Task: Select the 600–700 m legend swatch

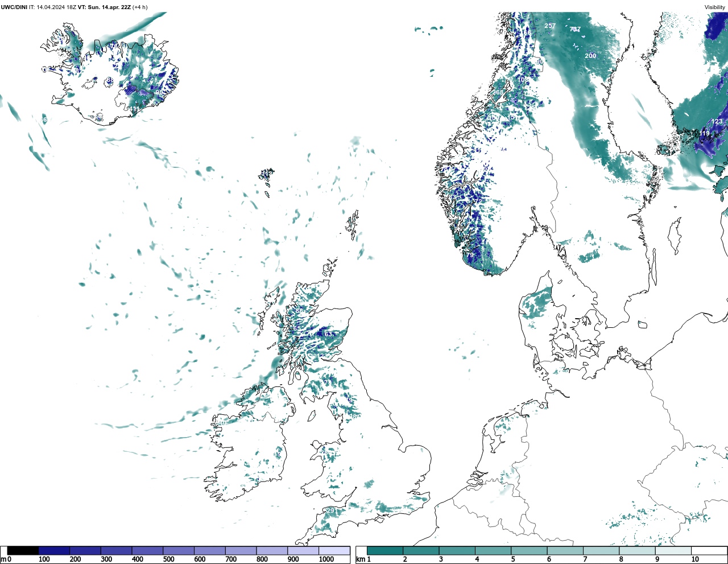Action: 209,550
